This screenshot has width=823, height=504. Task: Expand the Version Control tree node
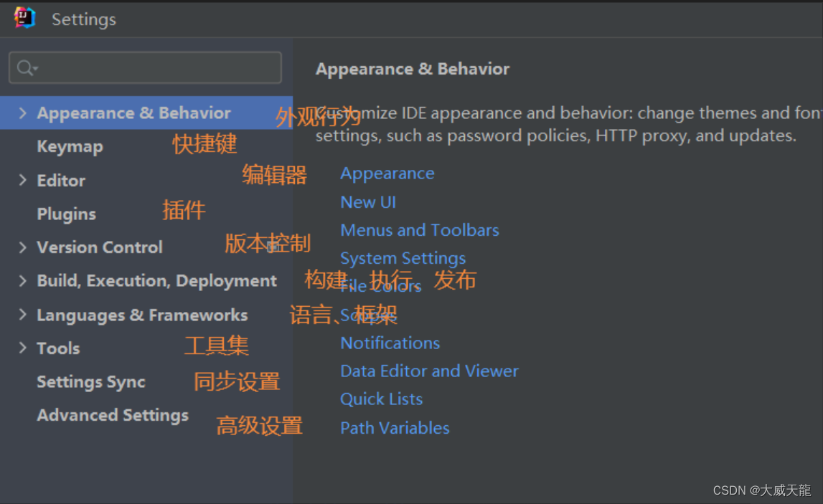point(22,247)
